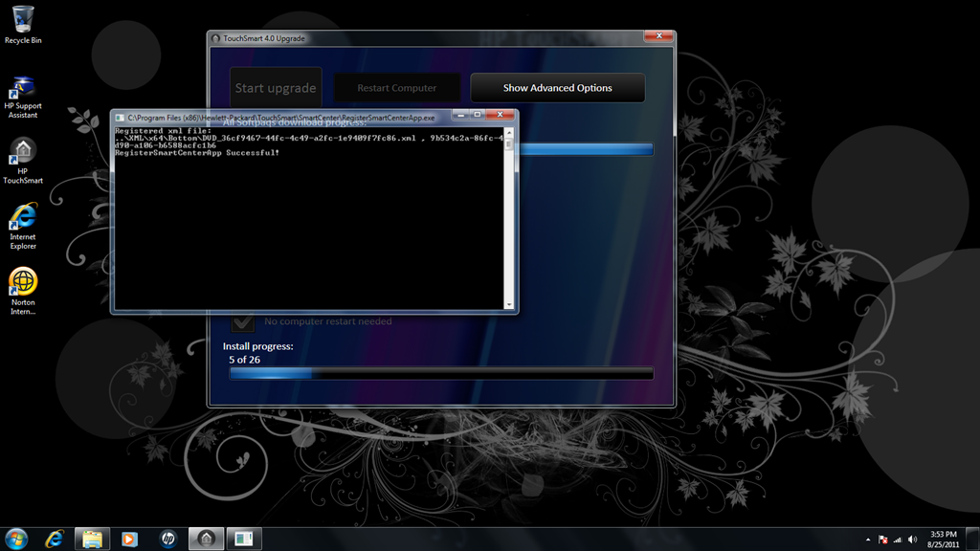Image resolution: width=980 pixels, height=551 pixels.
Task: Click the 'Registered xml file:' console line
Action: [163, 131]
